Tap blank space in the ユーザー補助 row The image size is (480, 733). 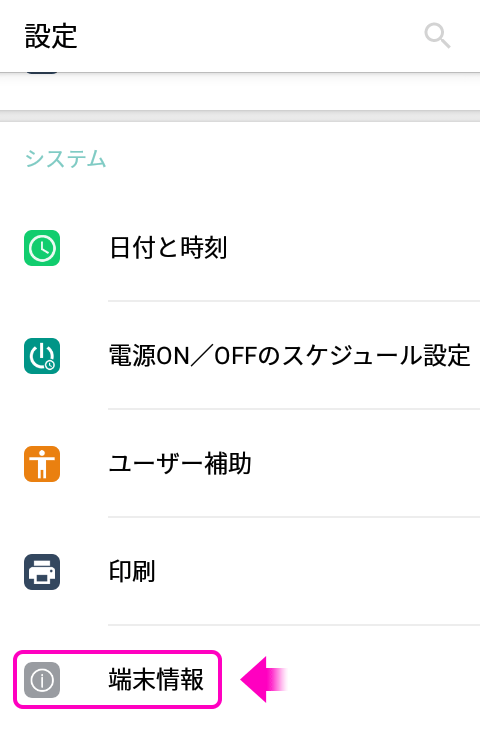coord(365,464)
